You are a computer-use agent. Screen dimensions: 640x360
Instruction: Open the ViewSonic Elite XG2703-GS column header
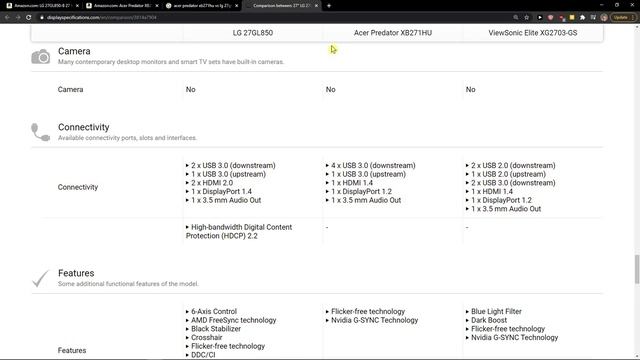(533, 33)
